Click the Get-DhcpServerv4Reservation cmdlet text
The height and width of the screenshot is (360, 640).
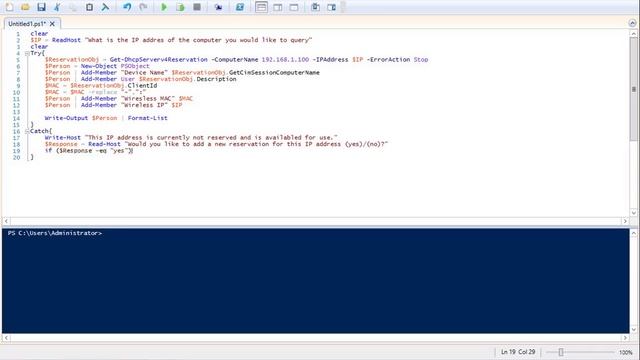(158, 60)
